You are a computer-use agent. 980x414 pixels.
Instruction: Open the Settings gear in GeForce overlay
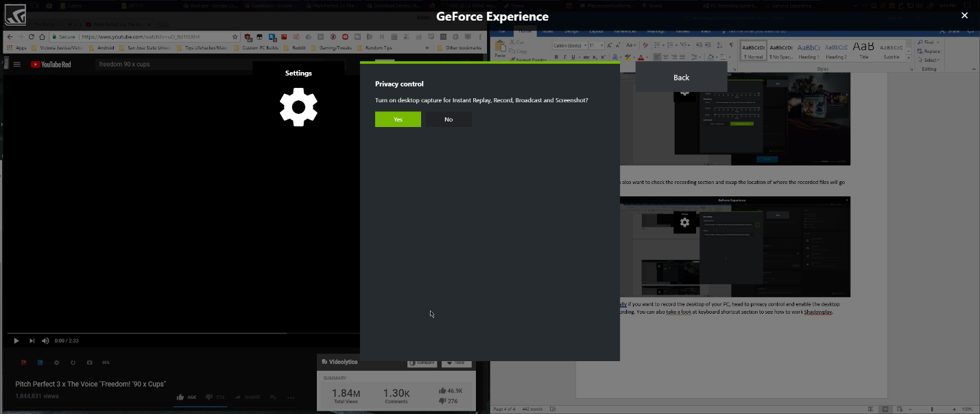point(298,107)
